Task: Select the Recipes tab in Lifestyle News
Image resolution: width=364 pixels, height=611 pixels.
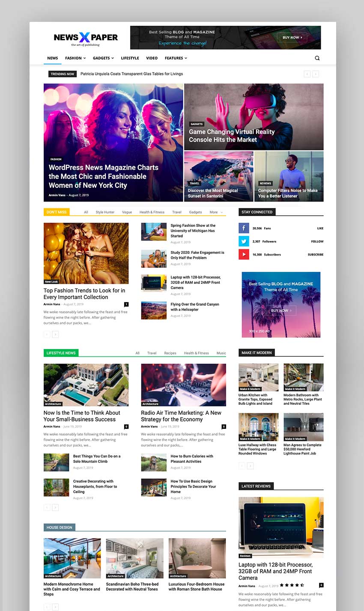Action: coord(170,353)
